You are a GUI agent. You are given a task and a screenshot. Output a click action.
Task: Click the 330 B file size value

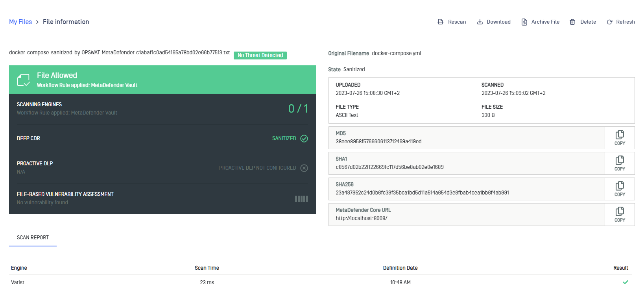point(488,115)
